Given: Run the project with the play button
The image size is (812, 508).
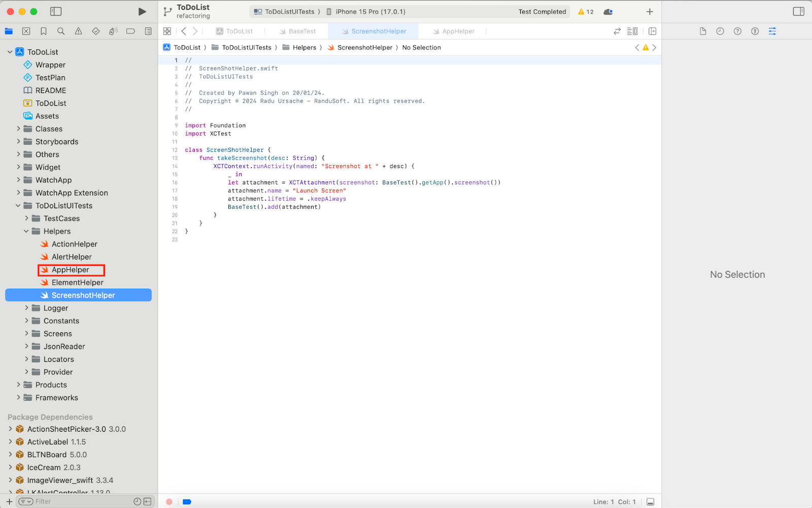Looking at the screenshot, I should click(142, 12).
